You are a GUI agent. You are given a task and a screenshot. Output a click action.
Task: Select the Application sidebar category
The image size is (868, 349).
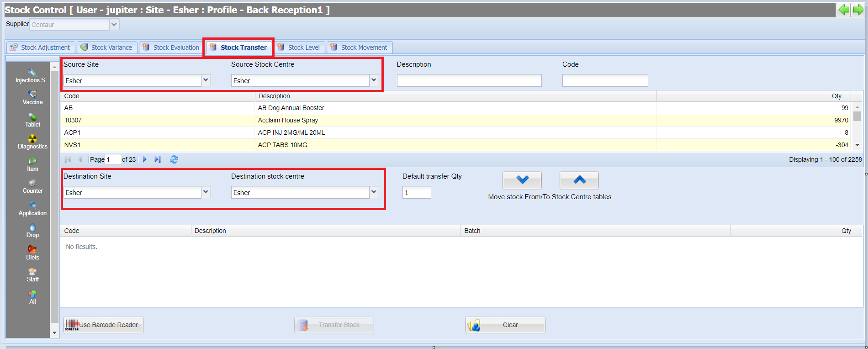coord(32,209)
